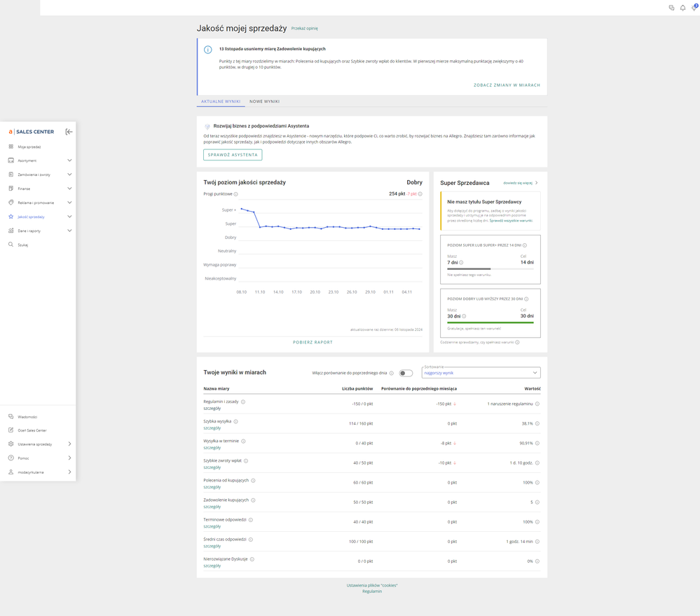Screen dimensions: 700x616
Task: Click the Oceń Sales Center edit icon
Action: [11, 430]
